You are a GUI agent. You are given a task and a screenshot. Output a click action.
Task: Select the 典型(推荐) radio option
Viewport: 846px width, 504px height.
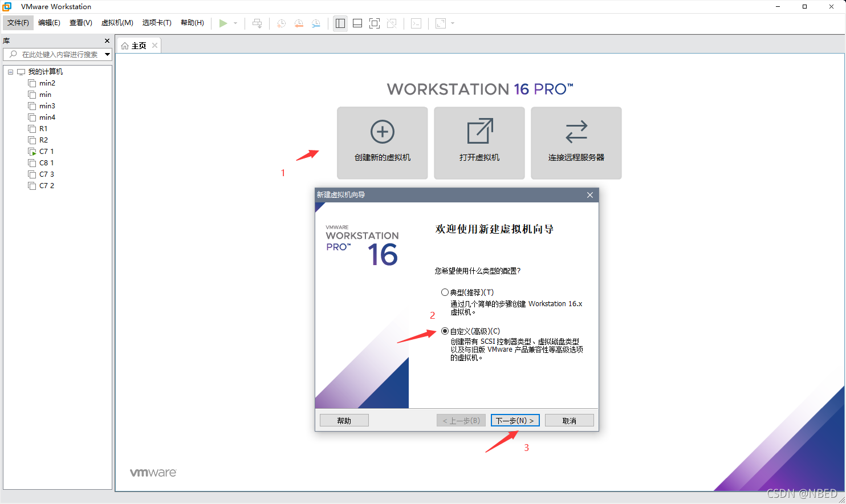(x=445, y=292)
